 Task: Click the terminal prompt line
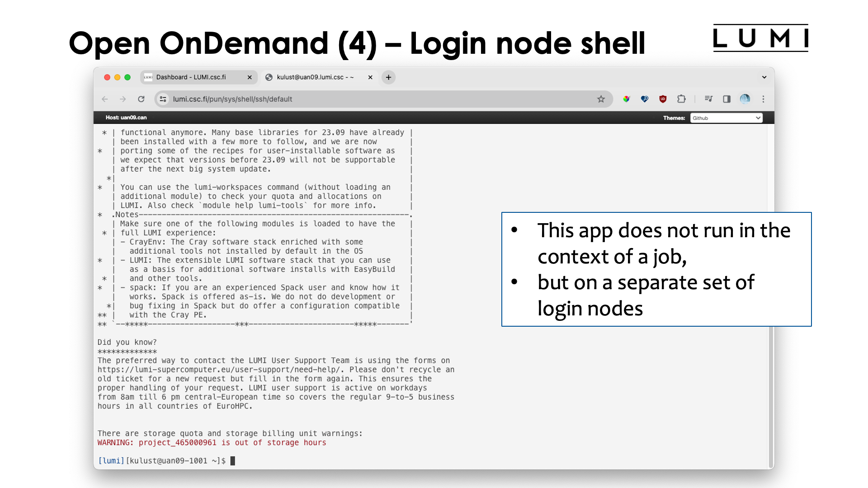pos(166,461)
